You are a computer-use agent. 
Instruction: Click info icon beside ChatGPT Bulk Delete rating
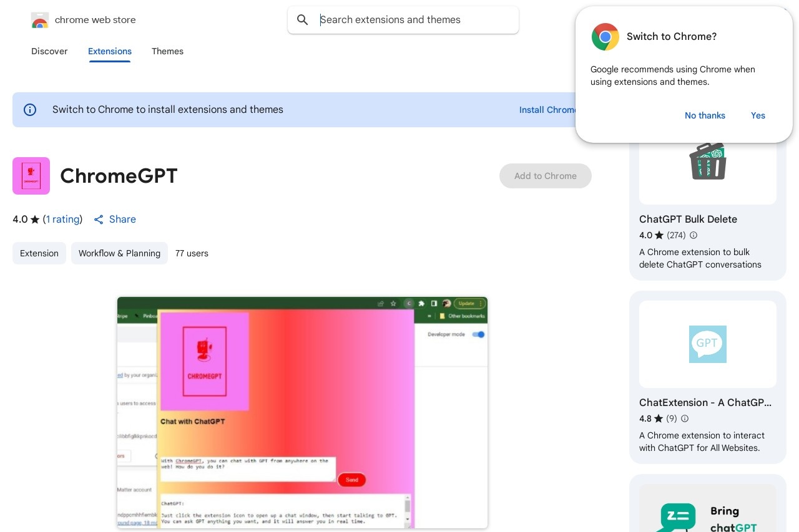coord(694,235)
